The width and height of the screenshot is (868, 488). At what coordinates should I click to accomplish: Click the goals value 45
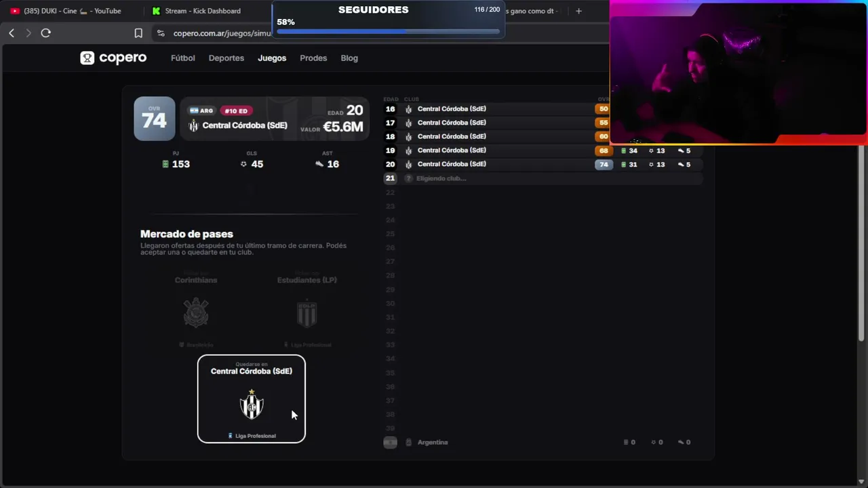tap(257, 164)
